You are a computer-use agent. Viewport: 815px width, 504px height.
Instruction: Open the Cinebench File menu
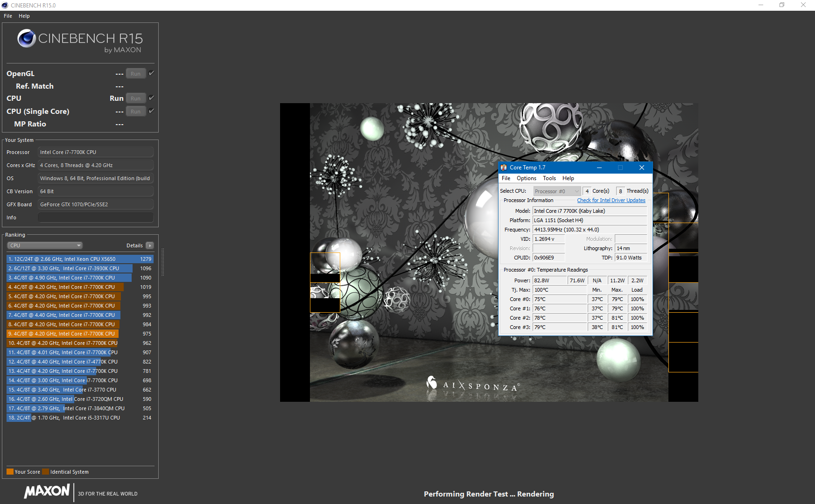pyautogui.click(x=8, y=16)
